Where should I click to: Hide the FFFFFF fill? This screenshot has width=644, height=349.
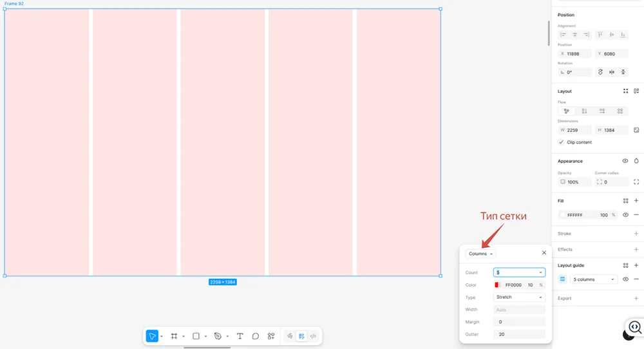click(625, 214)
